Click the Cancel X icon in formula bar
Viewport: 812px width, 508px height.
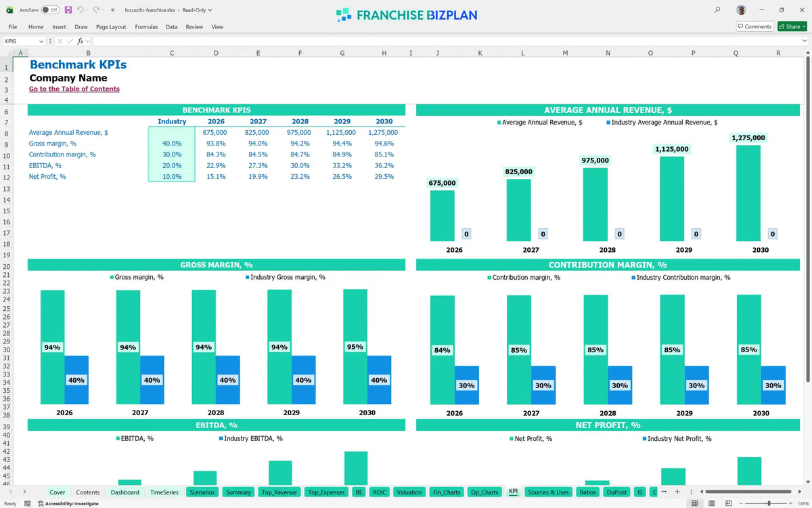(x=60, y=41)
